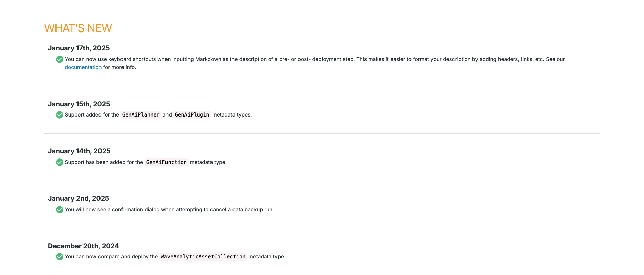The width and height of the screenshot is (644, 275).
Task: Click the green checkmark beside the keyboard shortcuts entry
Action: (x=59, y=59)
